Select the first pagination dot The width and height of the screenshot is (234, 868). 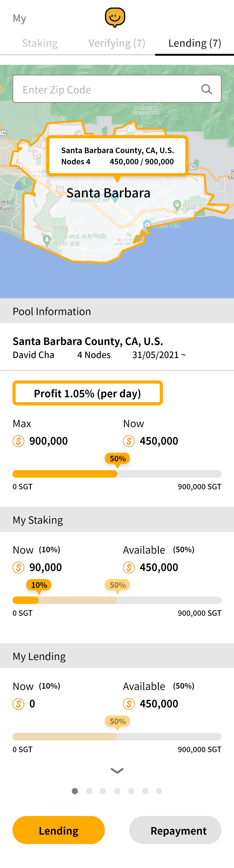coord(75,791)
